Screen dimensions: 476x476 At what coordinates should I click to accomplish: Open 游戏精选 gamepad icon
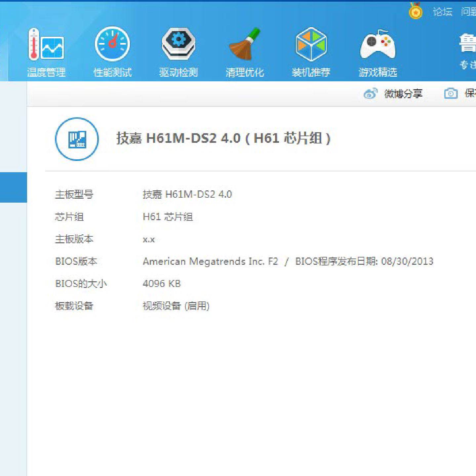378,45
